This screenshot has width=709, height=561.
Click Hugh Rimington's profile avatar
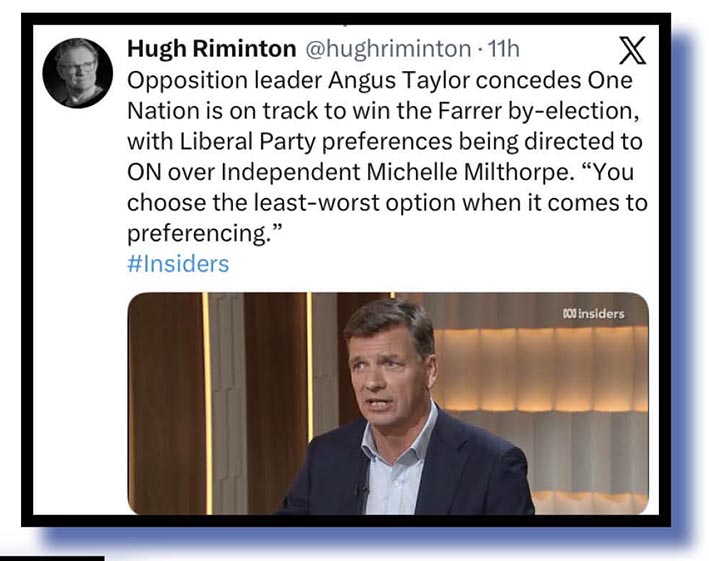[77, 73]
